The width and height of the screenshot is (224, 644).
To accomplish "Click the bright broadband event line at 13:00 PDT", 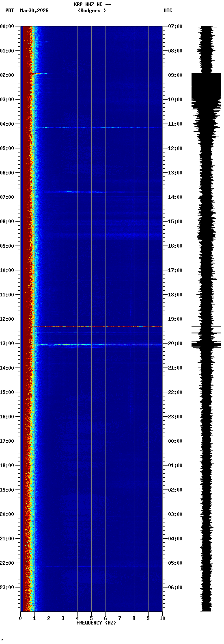I will [97, 344].
